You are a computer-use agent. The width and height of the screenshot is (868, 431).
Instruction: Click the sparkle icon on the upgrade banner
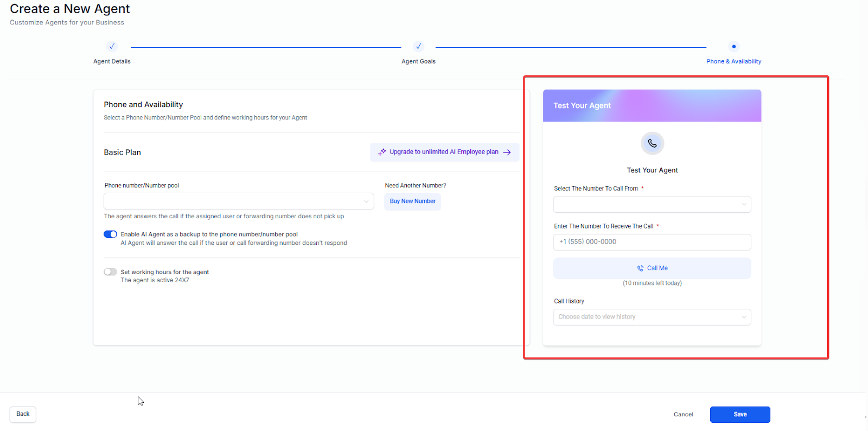point(382,153)
